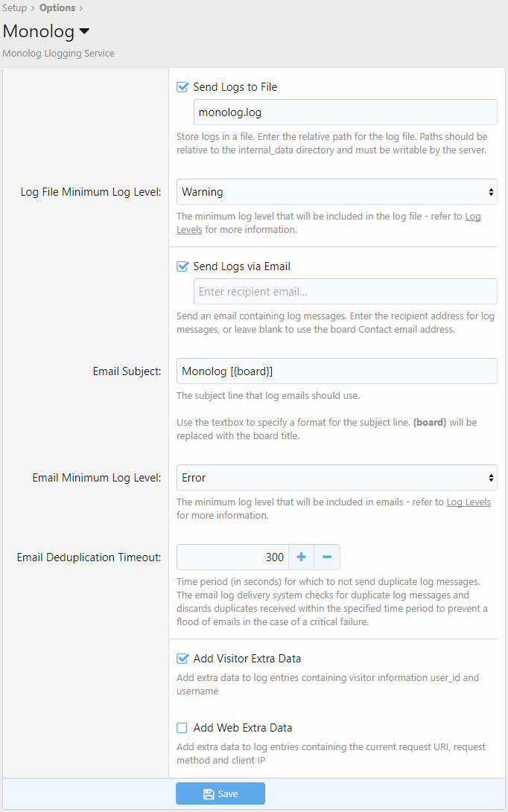Image resolution: width=508 pixels, height=812 pixels.
Task: Click the arrow icon on Log File level select
Action: [490, 192]
